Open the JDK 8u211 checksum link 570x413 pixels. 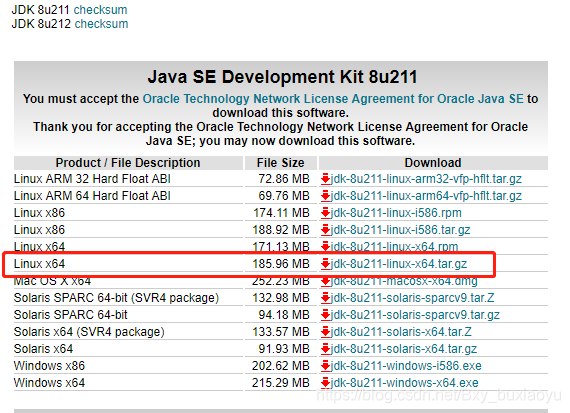[x=101, y=10]
